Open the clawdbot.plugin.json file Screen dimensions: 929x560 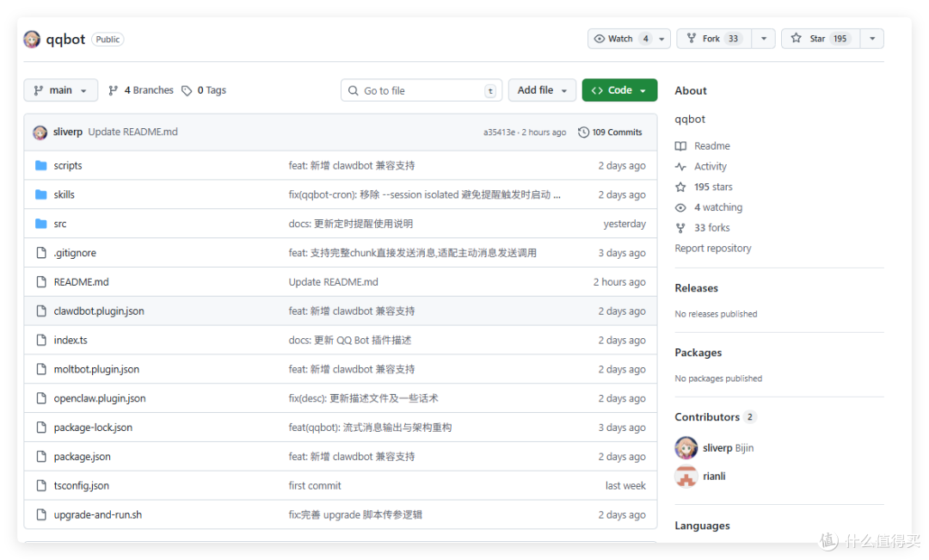pyautogui.click(x=99, y=311)
